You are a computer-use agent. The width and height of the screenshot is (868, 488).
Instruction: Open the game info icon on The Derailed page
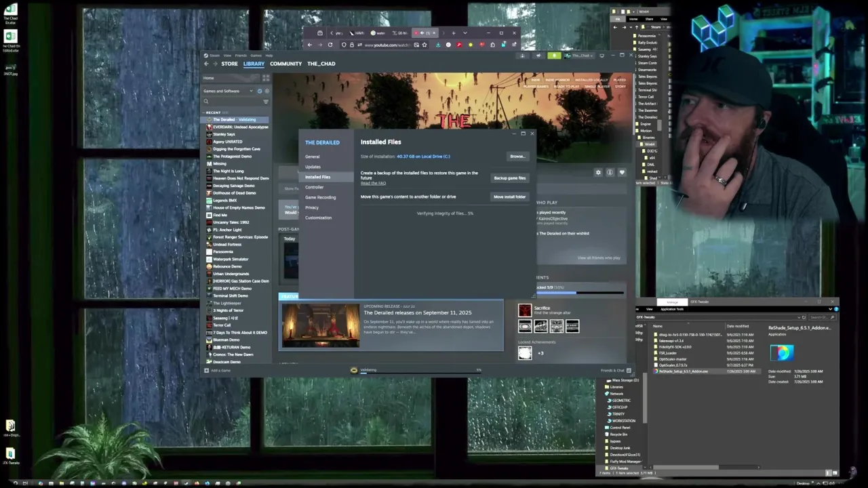tap(610, 172)
